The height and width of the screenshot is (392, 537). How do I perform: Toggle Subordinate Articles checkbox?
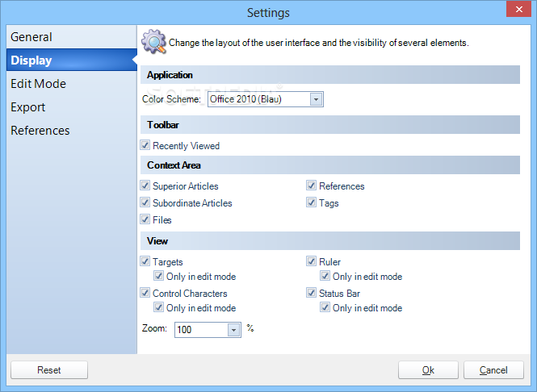[x=145, y=202]
